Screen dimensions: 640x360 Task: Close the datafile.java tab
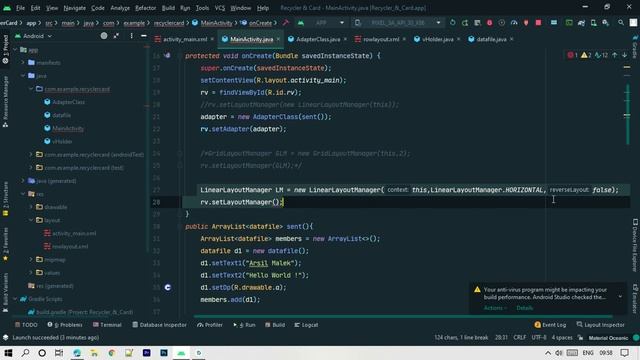pyautogui.click(x=511, y=39)
